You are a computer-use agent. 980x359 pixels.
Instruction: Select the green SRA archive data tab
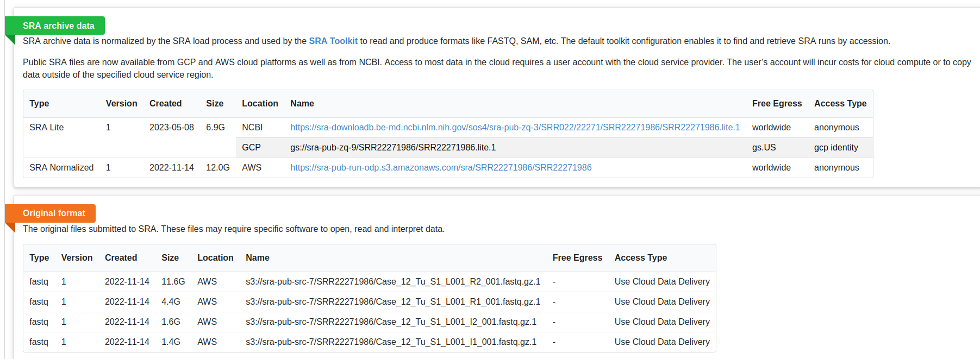58,26
